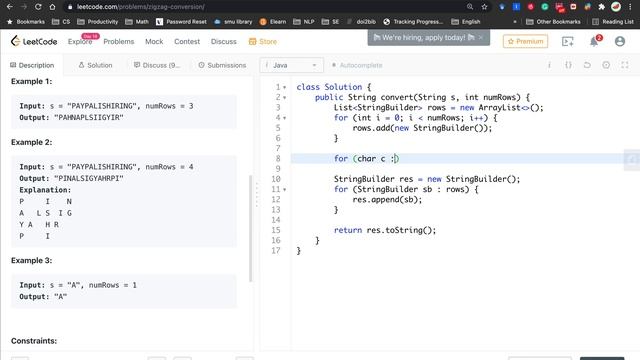Image resolution: width=640 pixels, height=360 pixels.
Task: Close the We're hiring banner
Action: [x=481, y=38]
